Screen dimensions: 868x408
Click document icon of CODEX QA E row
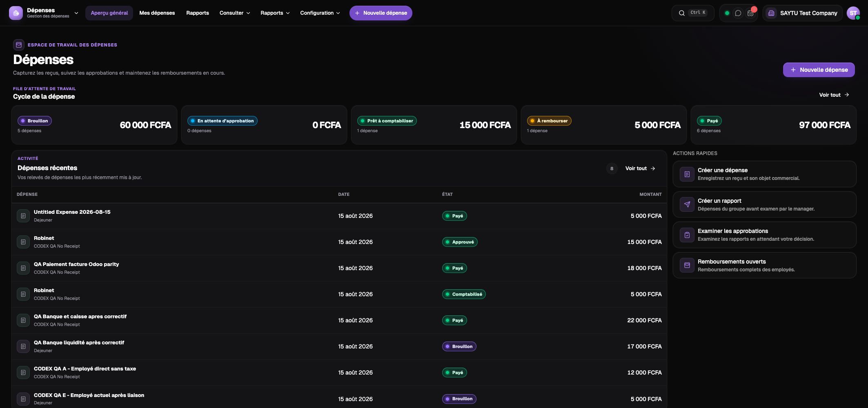pyautogui.click(x=23, y=399)
